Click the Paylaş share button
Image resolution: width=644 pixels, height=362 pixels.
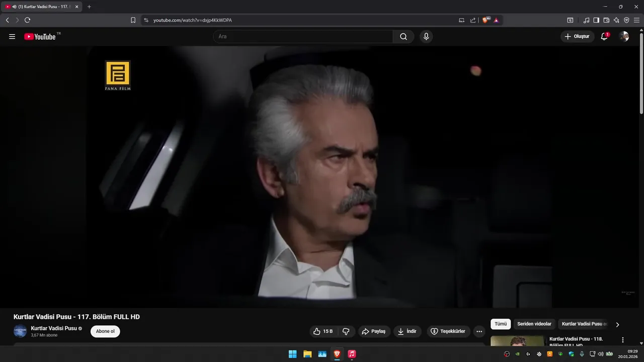click(x=373, y=331)
